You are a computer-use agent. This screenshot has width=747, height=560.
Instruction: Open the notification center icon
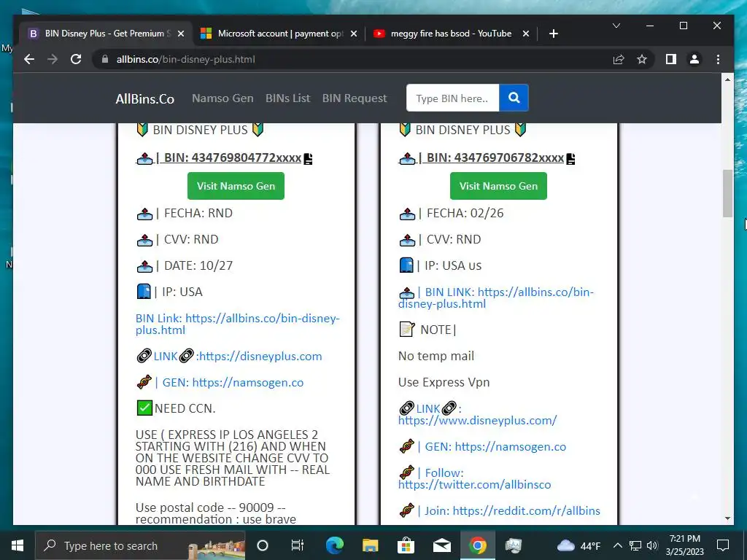coord(723,545)
